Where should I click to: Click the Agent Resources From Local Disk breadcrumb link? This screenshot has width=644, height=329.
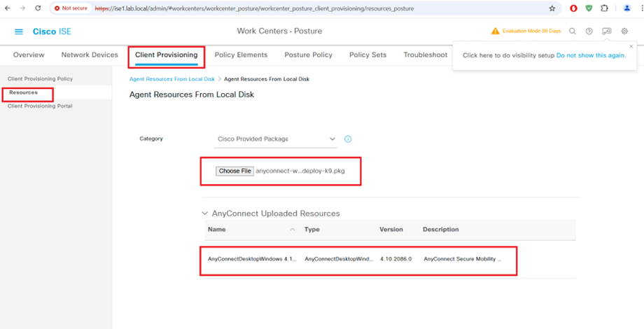click(x=172, y=79)
